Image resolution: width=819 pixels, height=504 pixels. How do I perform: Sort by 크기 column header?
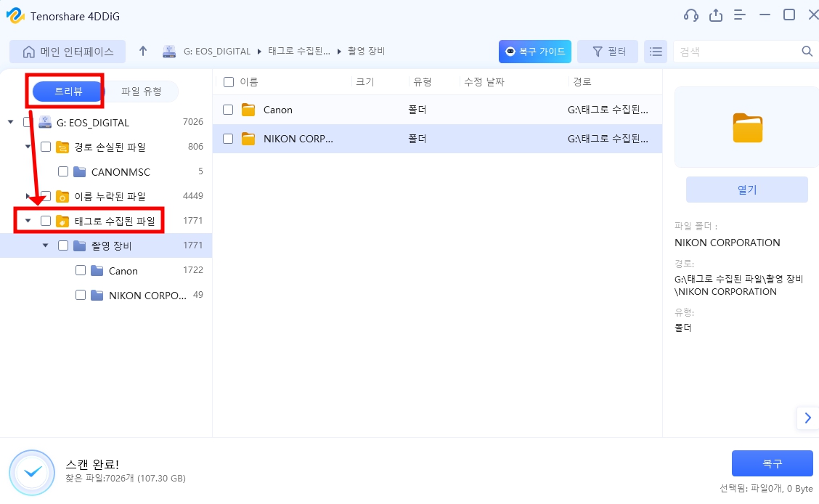(x=365, y=82)
